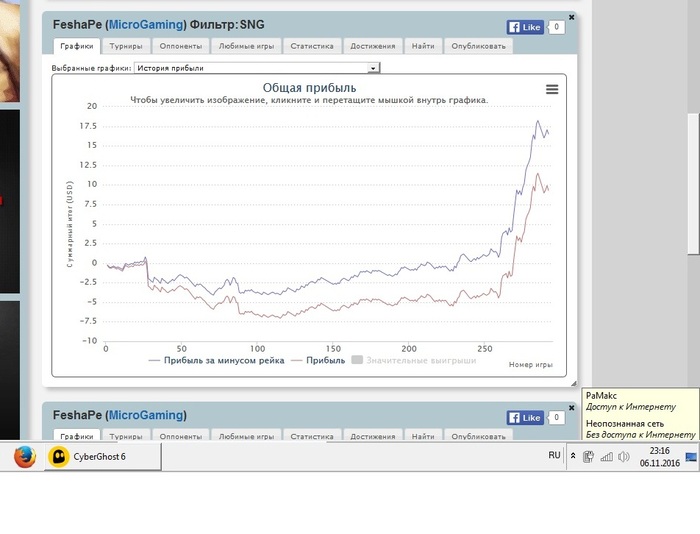The width and height of the screenshot is (700, 534).
Task: Select Опубликовать tab in lower FeshaPe panel
Action: [478, 435]
